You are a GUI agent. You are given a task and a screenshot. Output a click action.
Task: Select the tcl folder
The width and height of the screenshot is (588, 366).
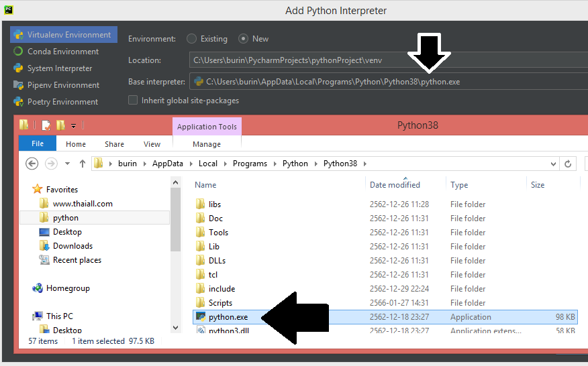[207, 275]
